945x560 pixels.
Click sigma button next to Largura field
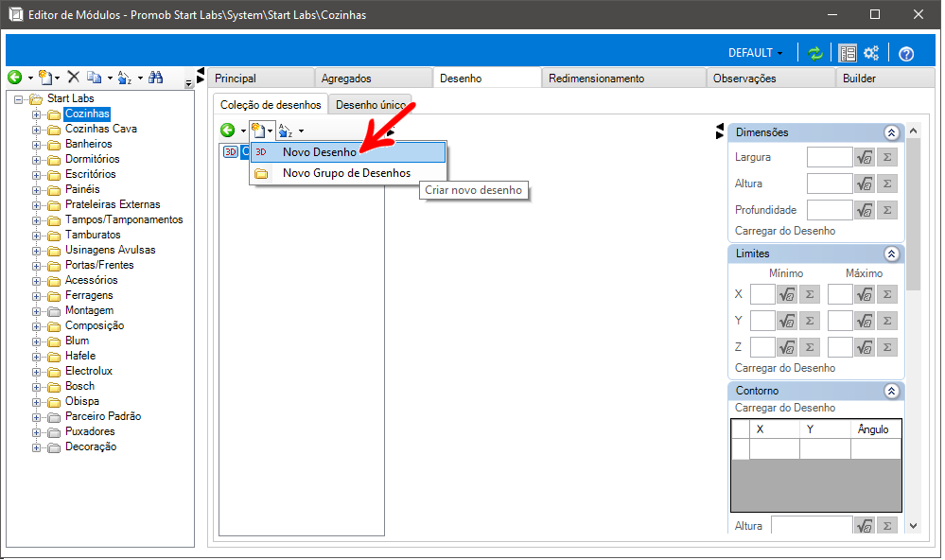pos(887,157)
